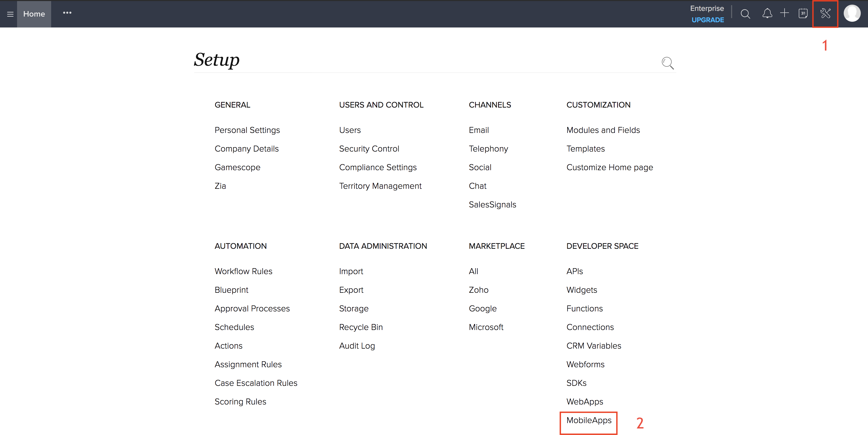Open the Recycle Bin
The image size is (868, 435).
(x=361, y=327)
